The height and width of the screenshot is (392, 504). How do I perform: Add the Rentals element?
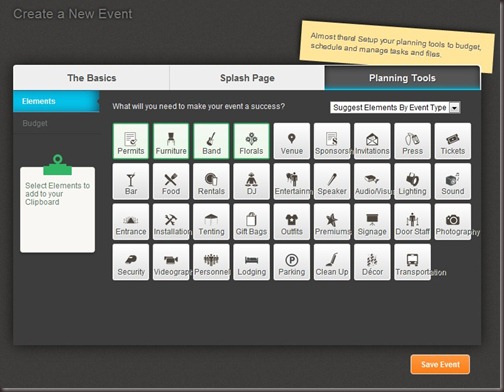211,181
